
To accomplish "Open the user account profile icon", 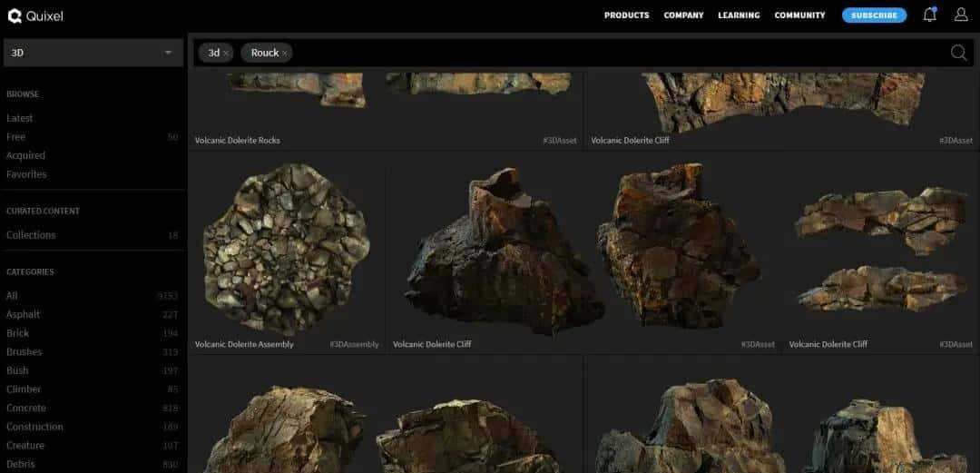I will [961, 15].
